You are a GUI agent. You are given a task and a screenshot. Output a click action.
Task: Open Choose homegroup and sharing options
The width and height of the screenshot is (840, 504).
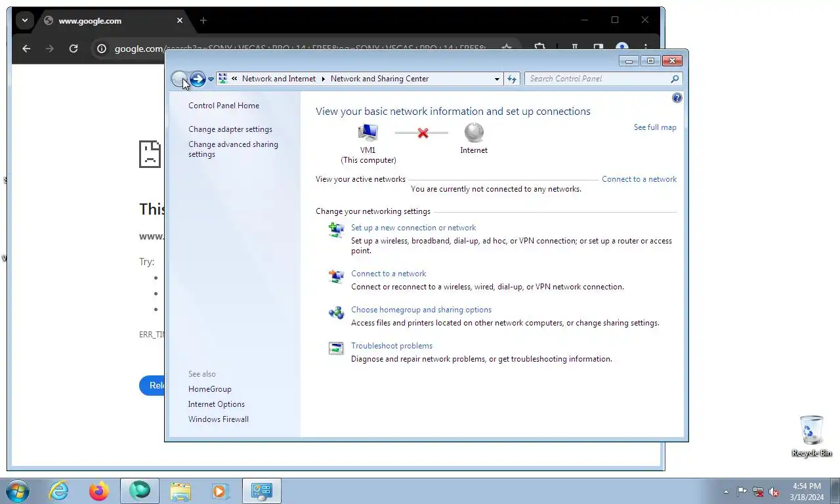[421, 310]
